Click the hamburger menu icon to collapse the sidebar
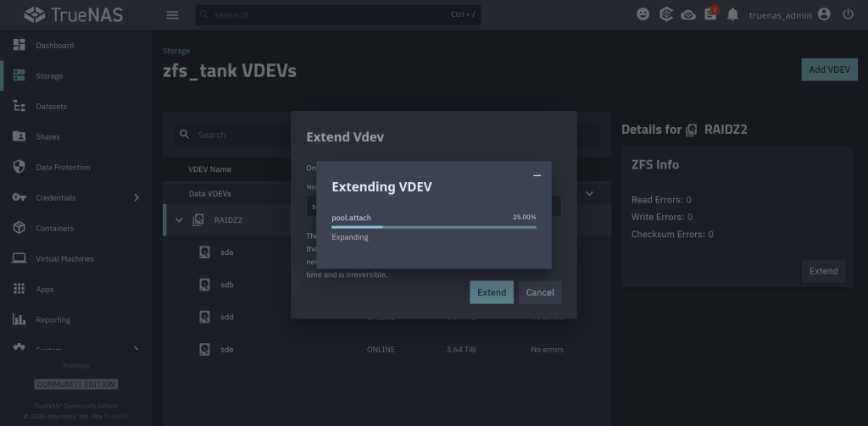This screenshot has width=868, height=426. 173,15
